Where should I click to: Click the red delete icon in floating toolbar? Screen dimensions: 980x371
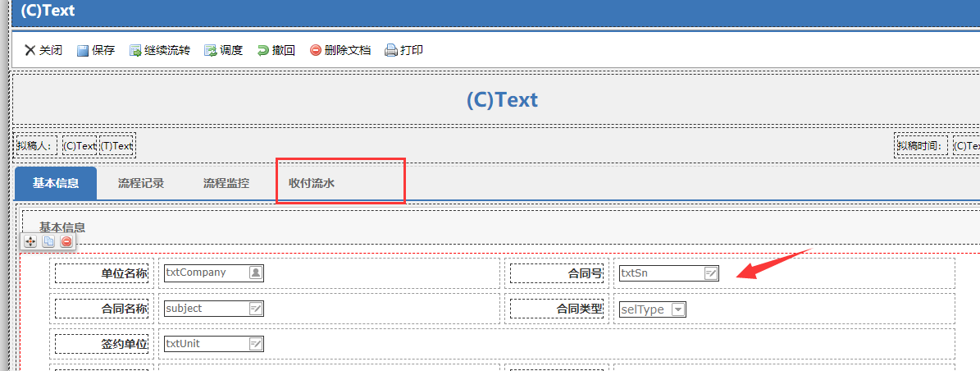click(66, 241)
